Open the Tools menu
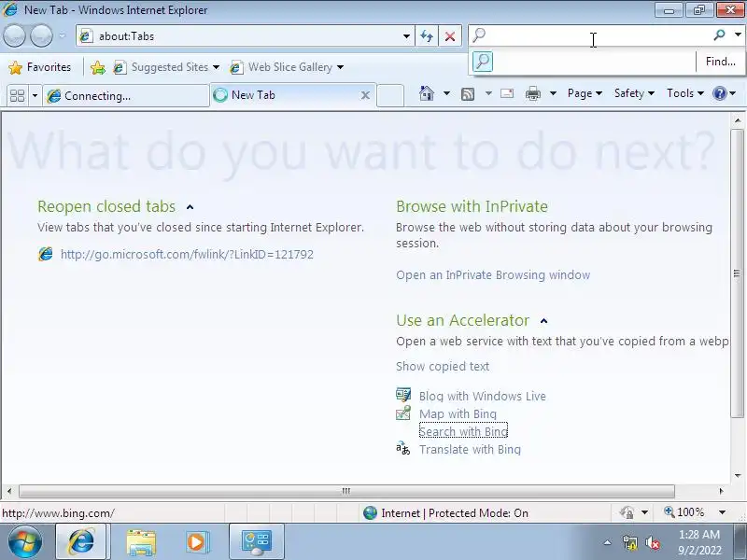Screen dimensions: 747x560 [x=685, y=93]
